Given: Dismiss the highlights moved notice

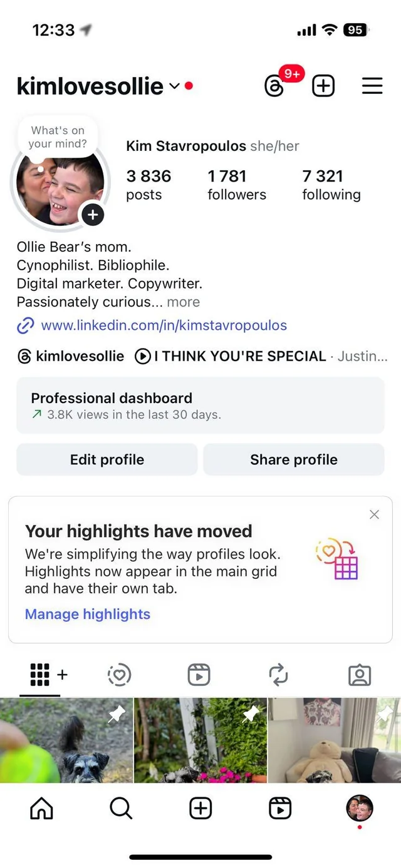Looking at the screenshot, I should tap(374, 514).
